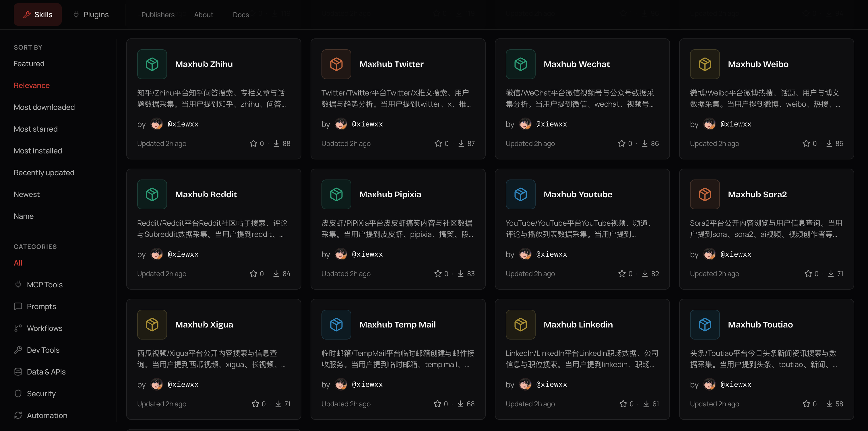The width and height of the screenshot is (868, 431).
Task: Open the Maxhub Toutiao skill title
Action: pos(760,325)
